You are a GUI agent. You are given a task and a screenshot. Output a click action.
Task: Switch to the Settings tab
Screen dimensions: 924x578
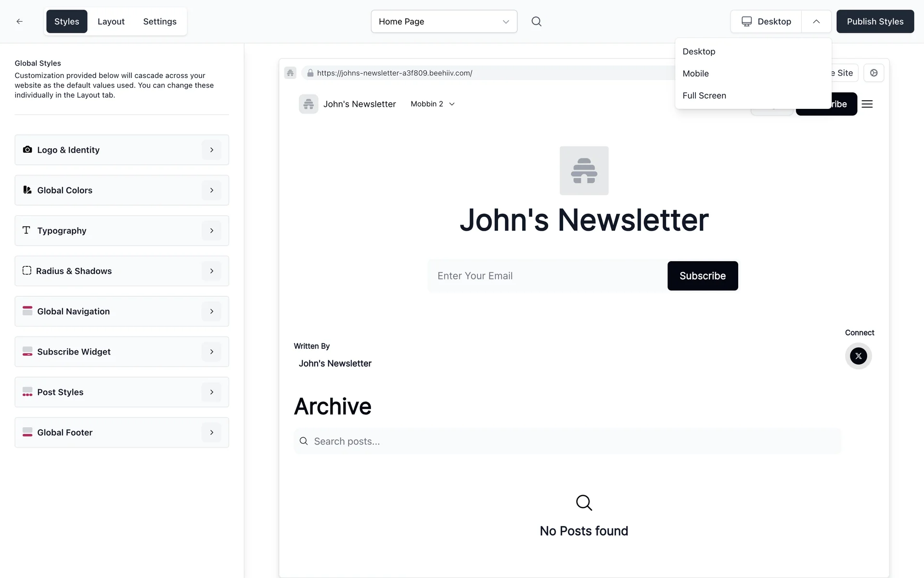pyautogui.click(x=160, y=21)
